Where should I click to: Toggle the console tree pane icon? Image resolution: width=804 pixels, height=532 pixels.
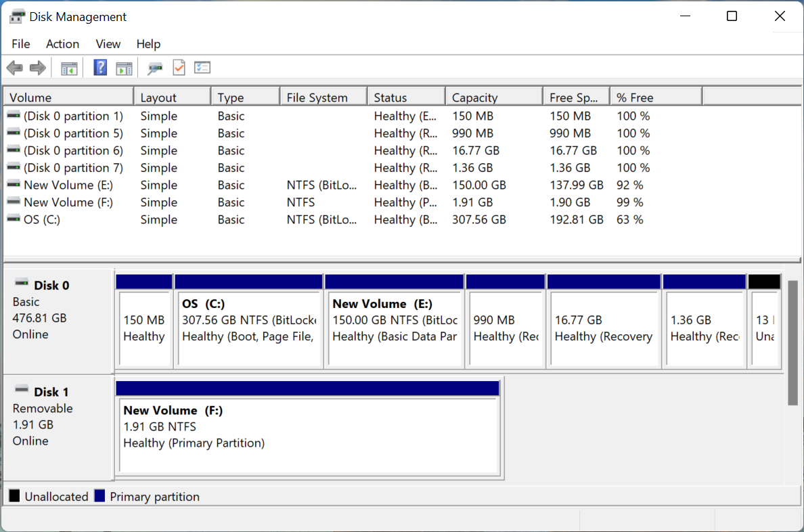pos(68,67)
